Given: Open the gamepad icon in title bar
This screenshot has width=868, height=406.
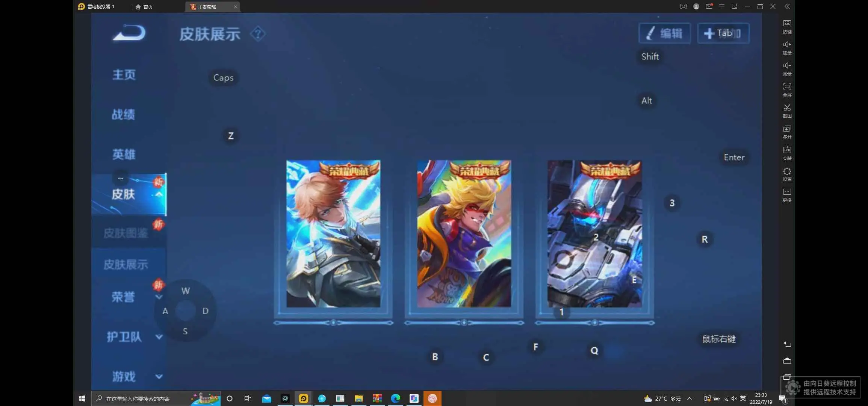Looking at the screenshot, I should (x=683, y=6).
